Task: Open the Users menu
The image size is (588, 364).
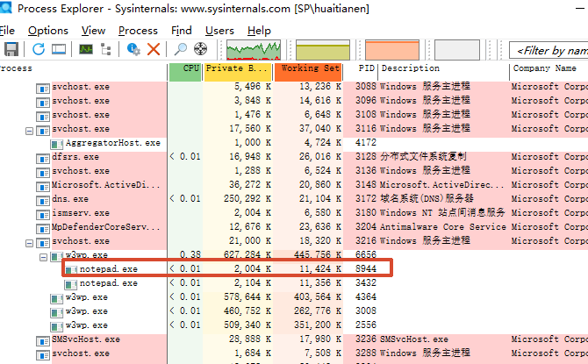Action: (x=219, y=31)
